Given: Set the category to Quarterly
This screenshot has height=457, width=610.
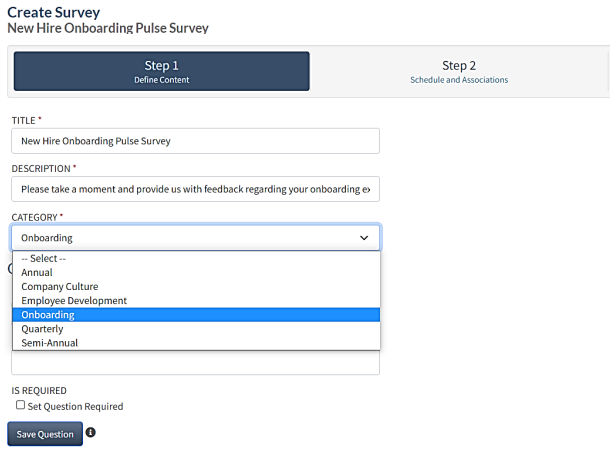Looking at the screenshot, I should pyautogui.click(x=42, y=329).
